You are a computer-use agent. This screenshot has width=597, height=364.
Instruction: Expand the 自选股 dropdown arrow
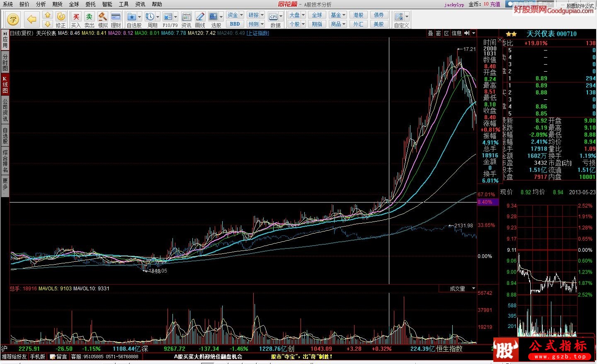coord(139,17)
